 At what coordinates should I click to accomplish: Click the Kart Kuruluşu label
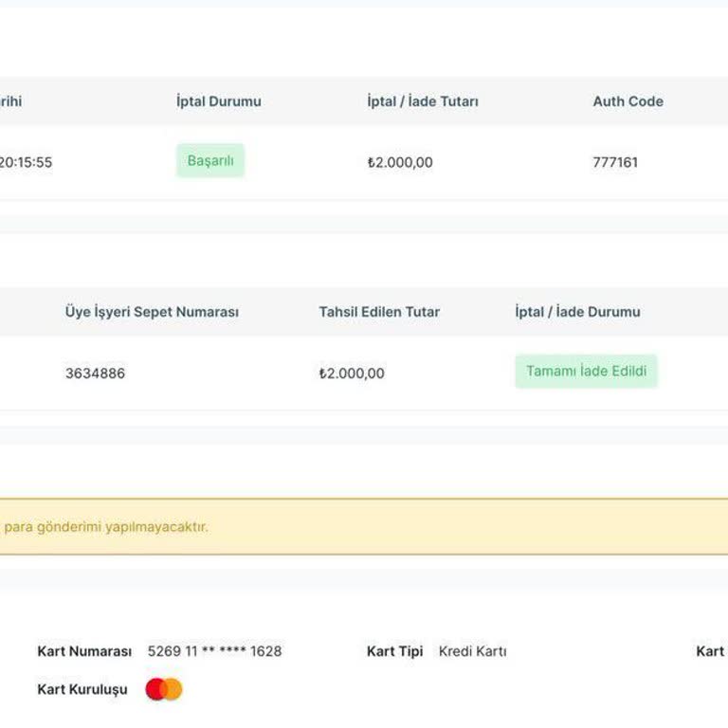coord(82,689)
